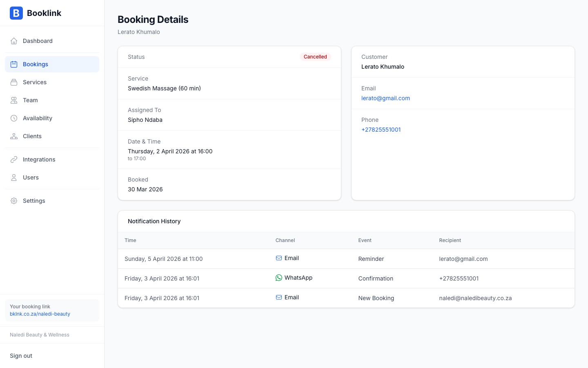Click the WhatsApp icon on the Confirmation row
Image resolution: width=588 pixels, height=368 pixels.
[278, 278]
